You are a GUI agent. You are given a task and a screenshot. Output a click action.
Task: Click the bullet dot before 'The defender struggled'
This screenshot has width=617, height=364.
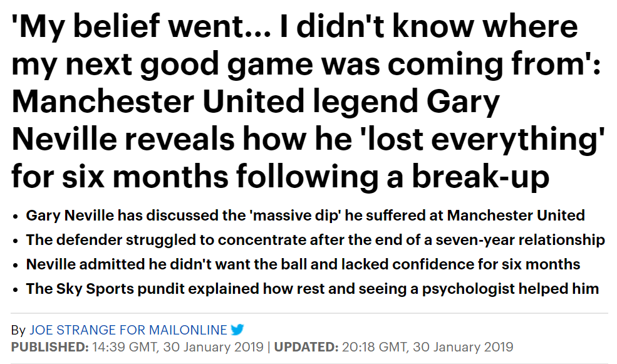[x=15, y=241]
